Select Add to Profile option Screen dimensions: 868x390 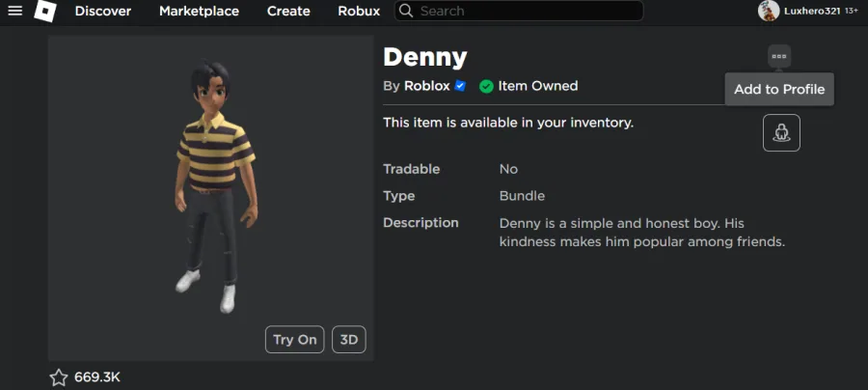tap(779, 89)
